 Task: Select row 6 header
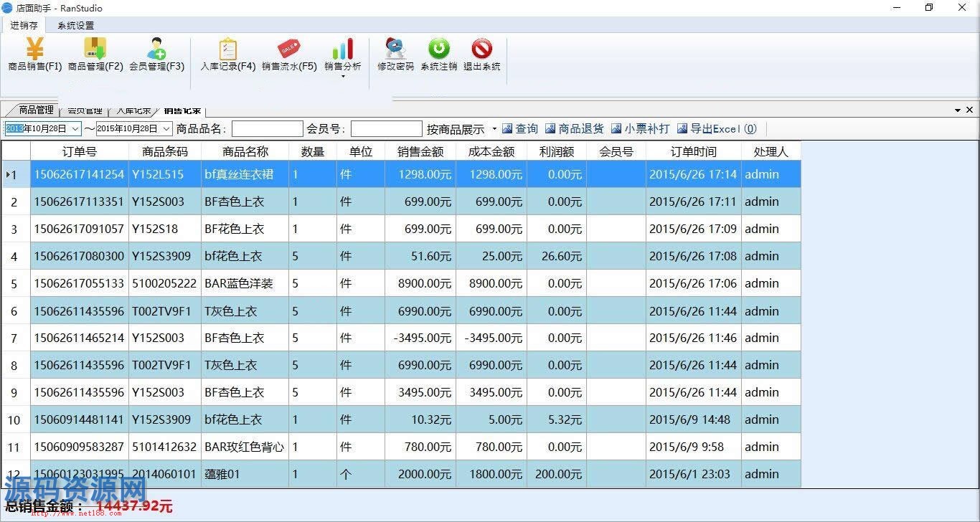(x=16, y=310)
